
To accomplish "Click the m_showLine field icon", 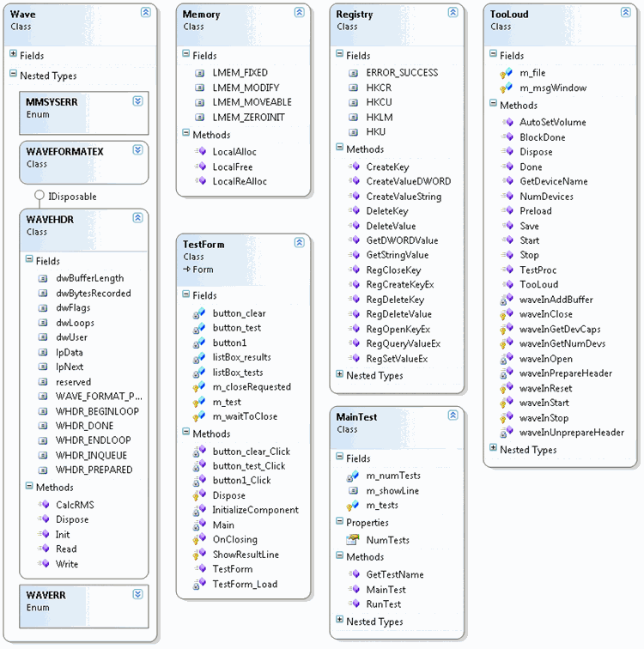I will click(354, 491).
